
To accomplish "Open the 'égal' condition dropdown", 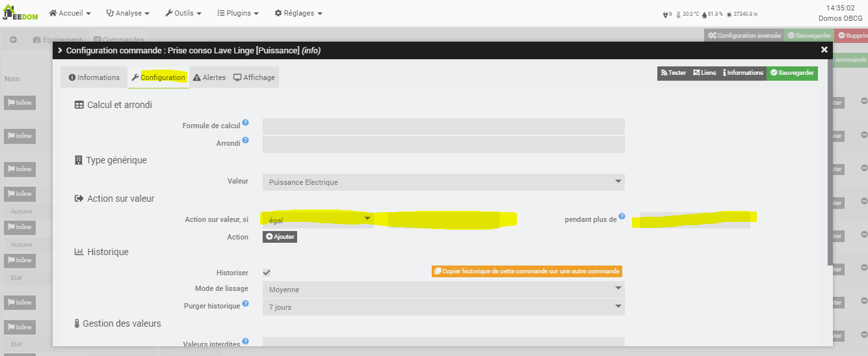I will (x=317, y=220).
